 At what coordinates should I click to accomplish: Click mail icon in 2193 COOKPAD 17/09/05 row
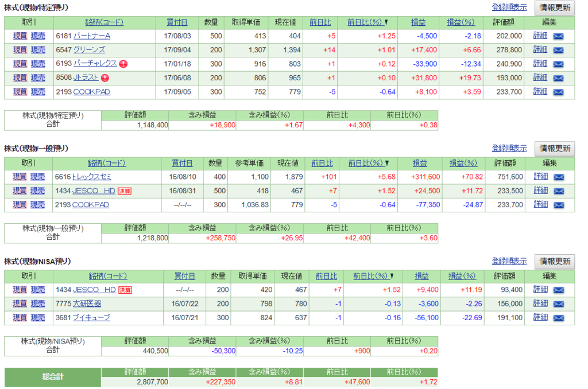558,92
